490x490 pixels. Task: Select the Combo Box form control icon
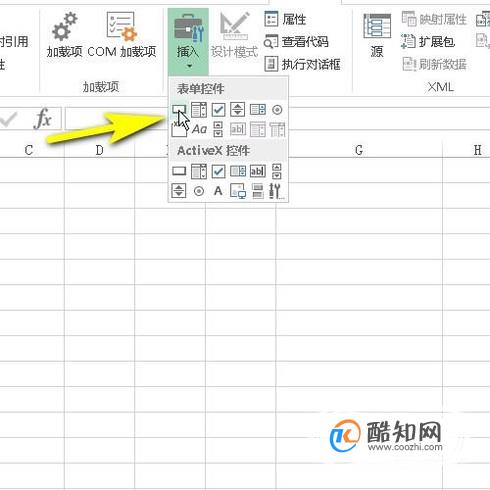199,110
